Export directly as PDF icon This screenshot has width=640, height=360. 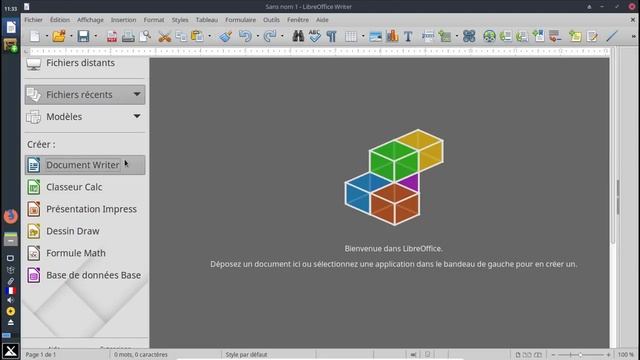coord(112,37)
